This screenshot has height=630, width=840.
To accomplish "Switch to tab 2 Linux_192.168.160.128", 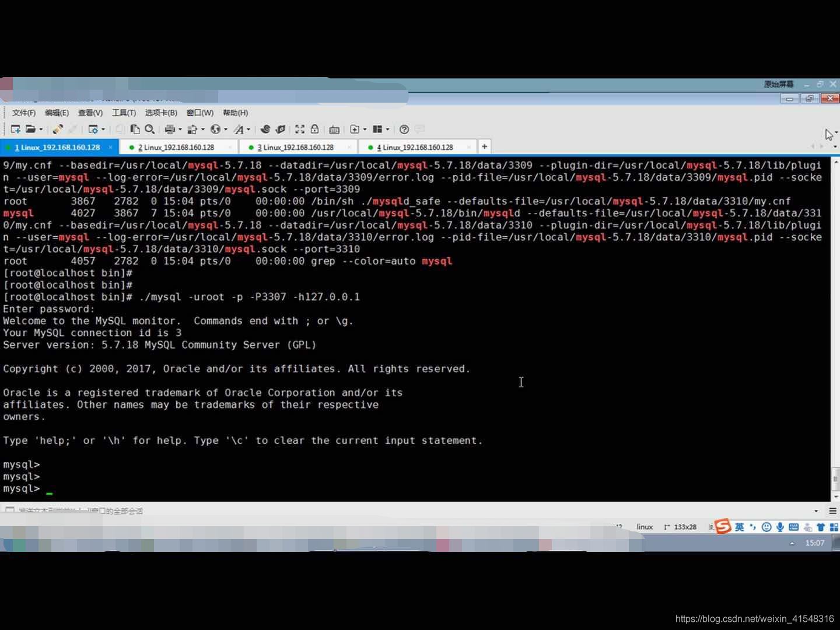I will click(179, 148).
